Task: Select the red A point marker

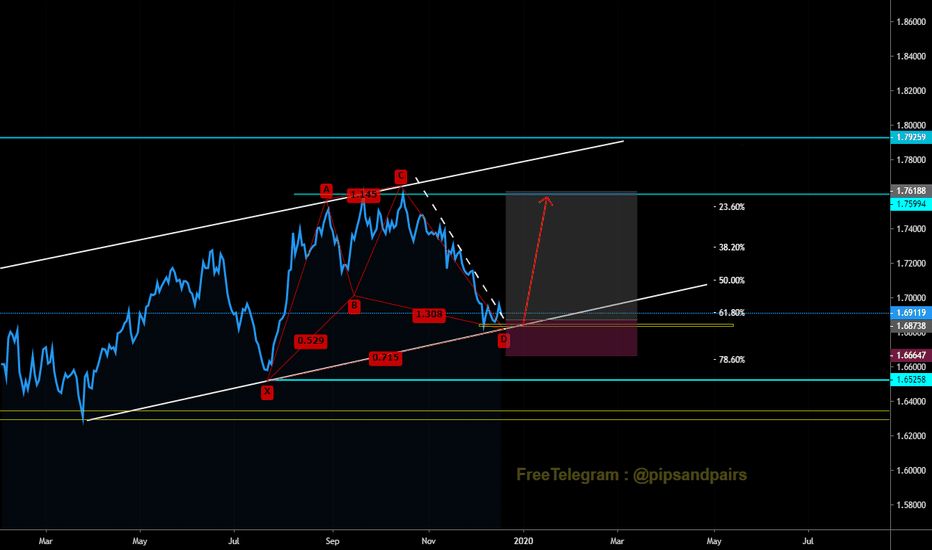Action: (x=326, y=189)
